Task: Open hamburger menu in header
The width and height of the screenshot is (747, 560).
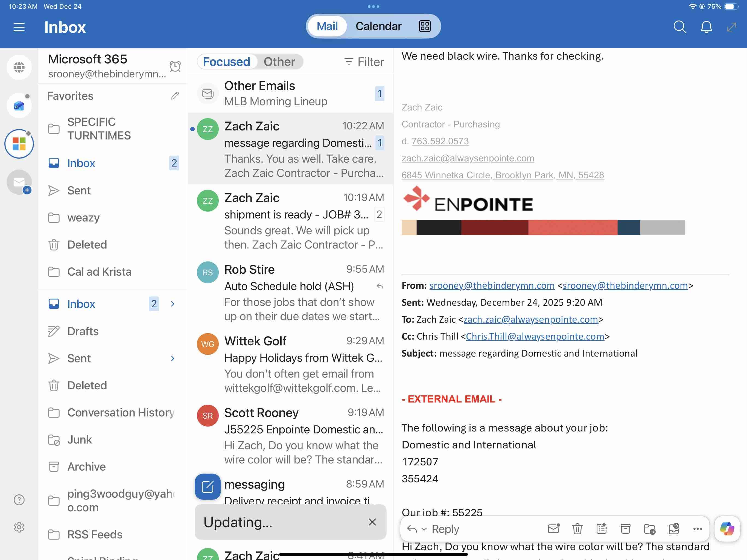Action: pos(19,27)
